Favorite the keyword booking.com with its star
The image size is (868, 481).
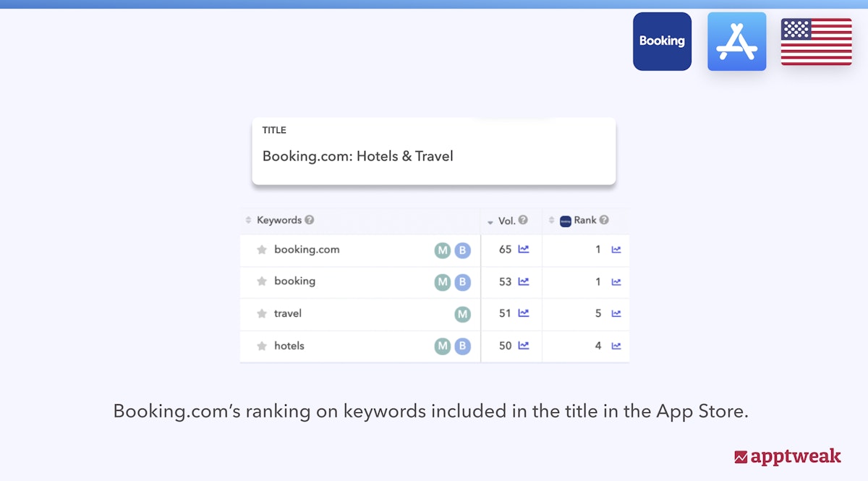pos(261,250)
